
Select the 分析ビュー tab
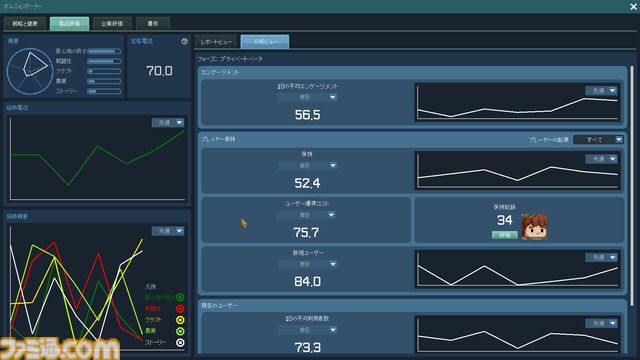265,42
